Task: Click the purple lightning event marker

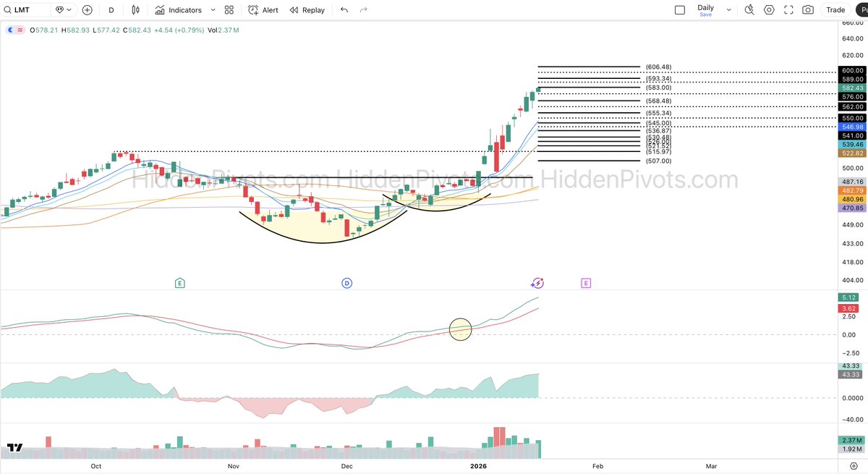Action: (x=537, y=283)
